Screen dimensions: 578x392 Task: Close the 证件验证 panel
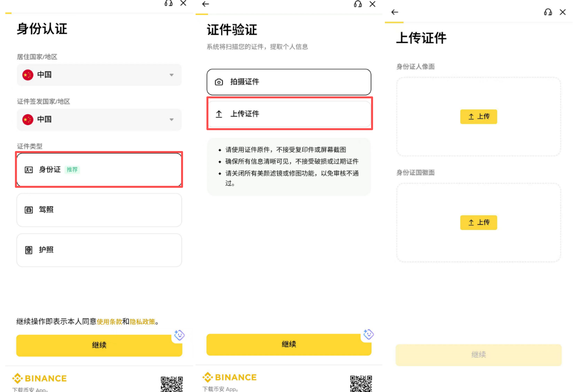[372, 4]
